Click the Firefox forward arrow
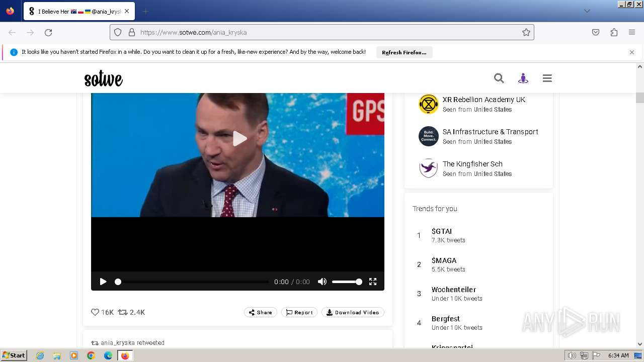Screen dimensions: 644x362 30,32
